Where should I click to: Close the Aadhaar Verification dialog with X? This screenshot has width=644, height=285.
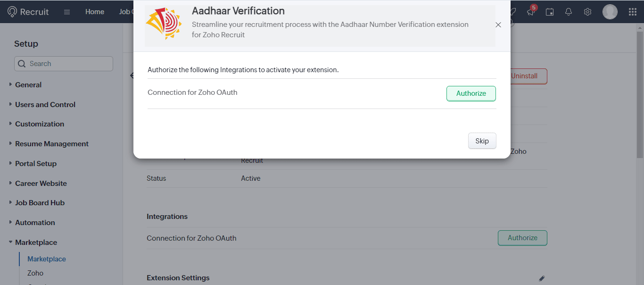498,25
